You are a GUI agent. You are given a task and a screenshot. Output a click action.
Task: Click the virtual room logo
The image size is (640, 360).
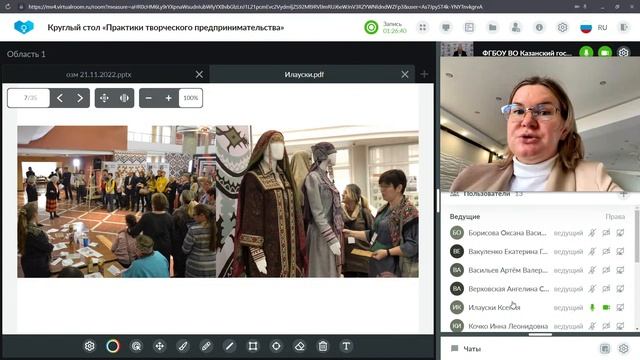pyautogui.click(x=24, y=27)
